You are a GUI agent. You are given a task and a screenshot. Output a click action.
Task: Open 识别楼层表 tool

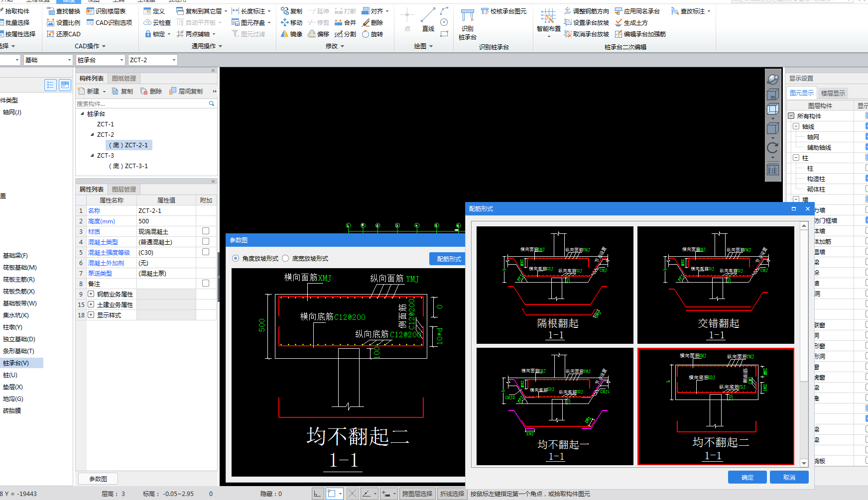tap(106, 11)
